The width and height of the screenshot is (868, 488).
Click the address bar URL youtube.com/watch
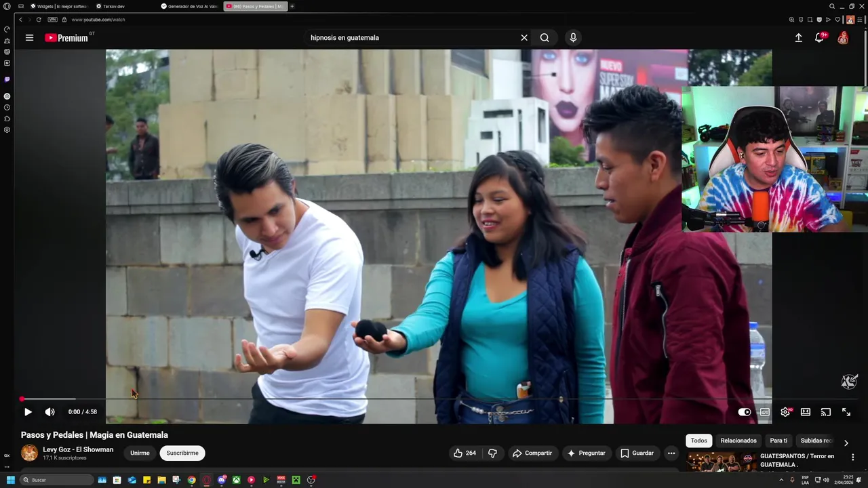pos(98,20)
